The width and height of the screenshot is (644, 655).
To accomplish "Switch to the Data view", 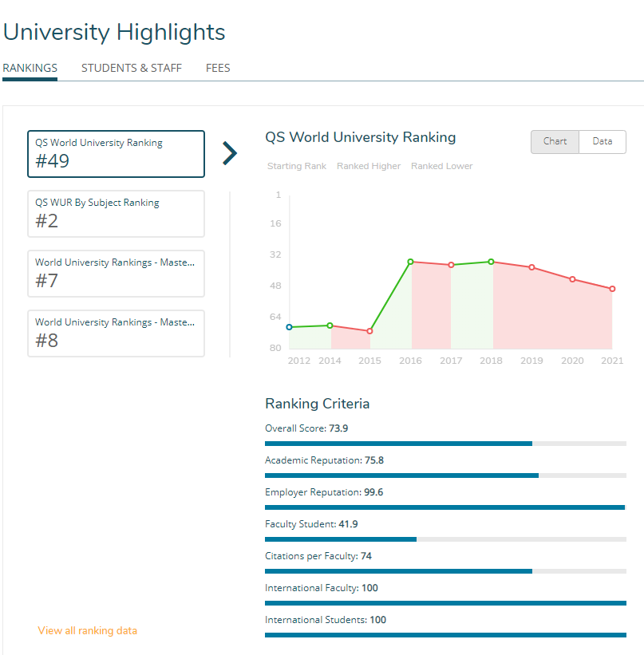I will (x=603, y=142).
